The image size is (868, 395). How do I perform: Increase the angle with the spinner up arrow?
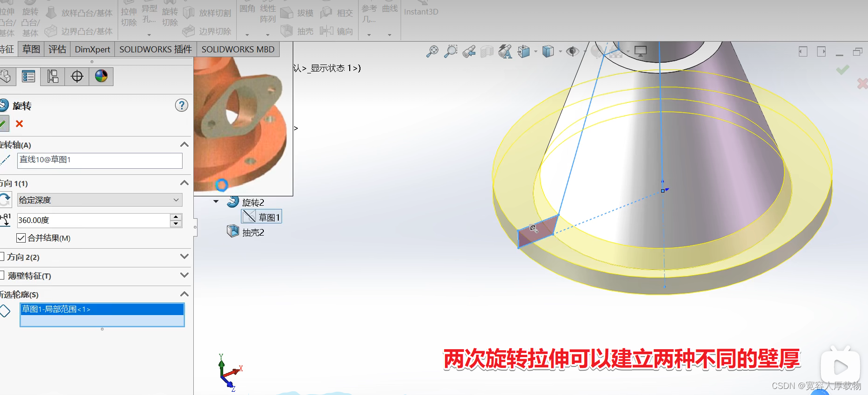(x=176, y=217)
